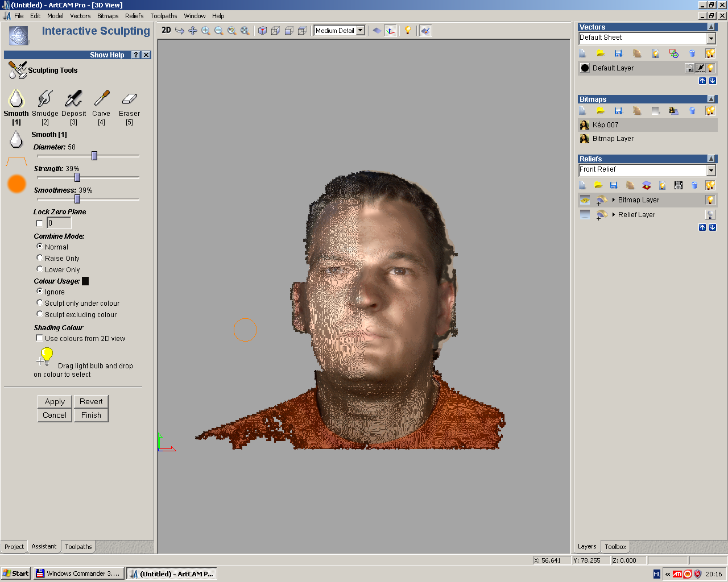This screenshot has height=582, width=728.
Task: Toggle Bitmap Layer relief visibility bulb
Action: click(x=710, y=200)
